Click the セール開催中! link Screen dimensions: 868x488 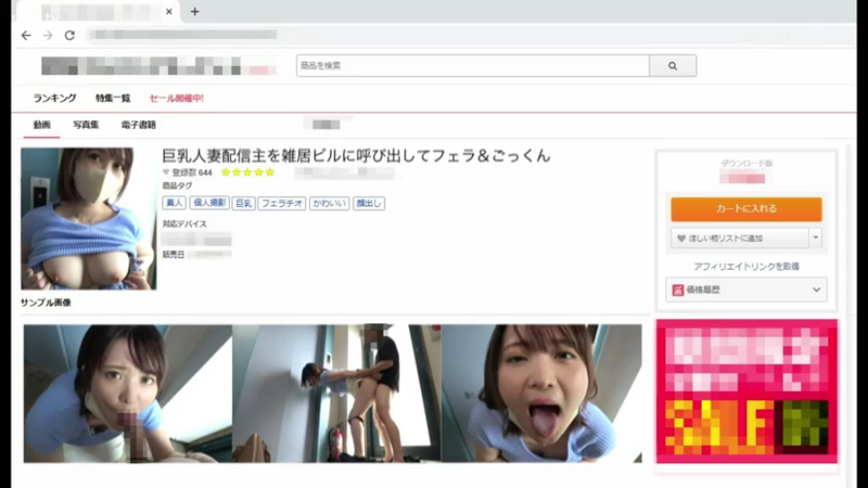point(176,98)
